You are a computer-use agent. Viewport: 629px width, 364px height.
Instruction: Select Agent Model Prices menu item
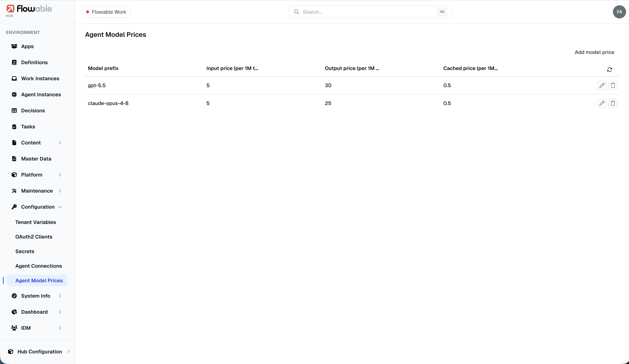click(37, 280)
